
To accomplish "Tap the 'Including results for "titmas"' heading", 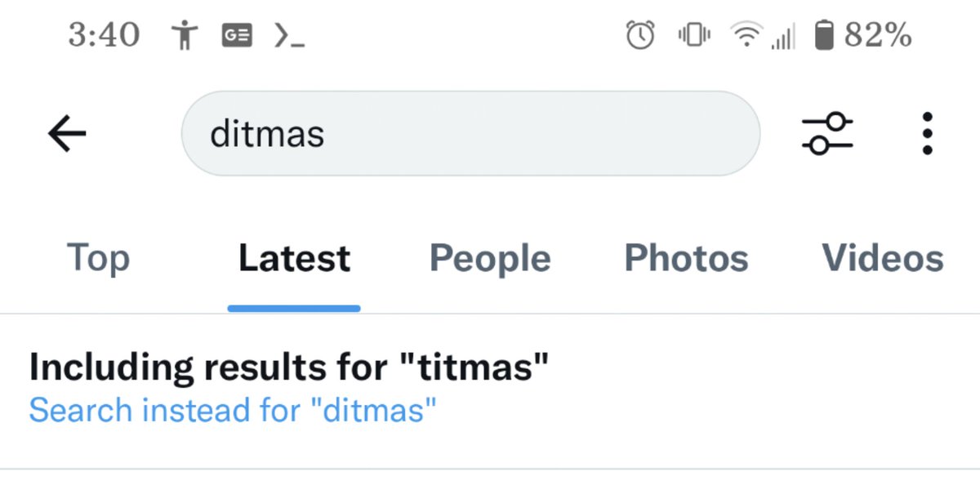I will tap(289, 367).
